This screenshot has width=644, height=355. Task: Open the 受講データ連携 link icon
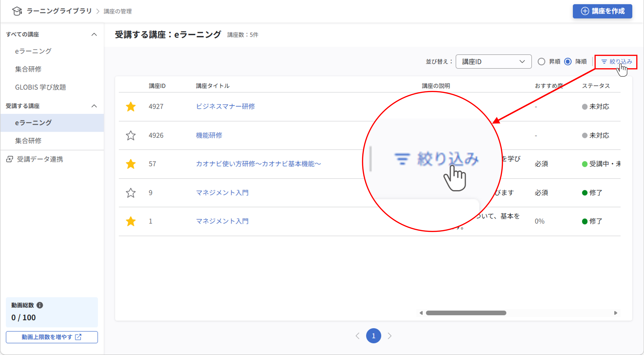(x=10, y=159)
